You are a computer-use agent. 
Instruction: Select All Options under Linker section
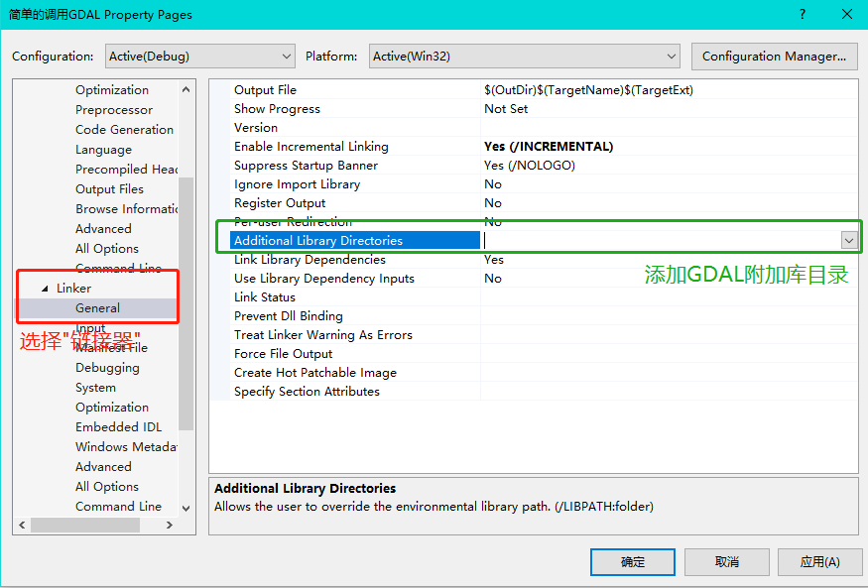pyautogui.click(x=107, y=487)
